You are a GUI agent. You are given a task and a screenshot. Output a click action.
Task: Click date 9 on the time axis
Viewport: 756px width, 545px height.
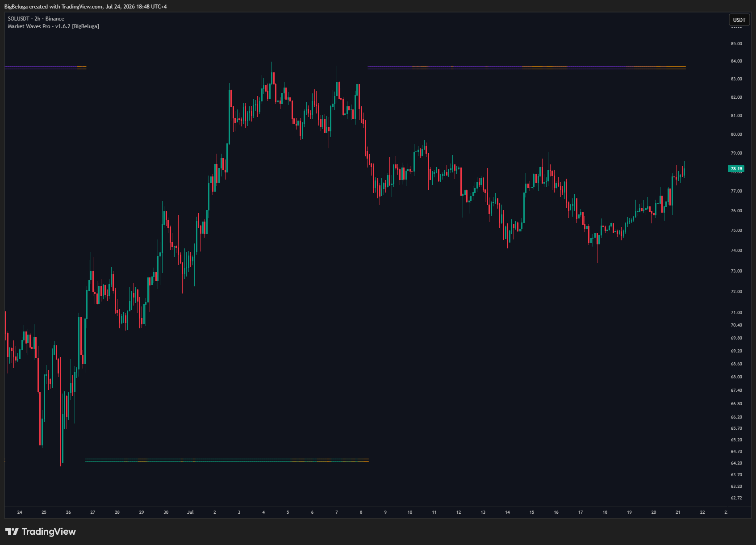click(385, 512)
